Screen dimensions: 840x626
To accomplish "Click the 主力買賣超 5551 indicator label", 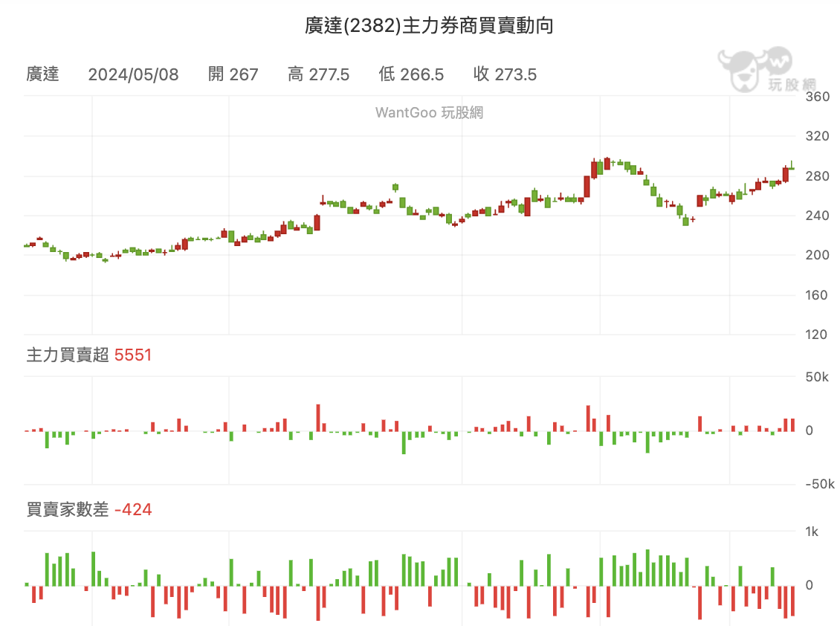I will coord(89,355).
